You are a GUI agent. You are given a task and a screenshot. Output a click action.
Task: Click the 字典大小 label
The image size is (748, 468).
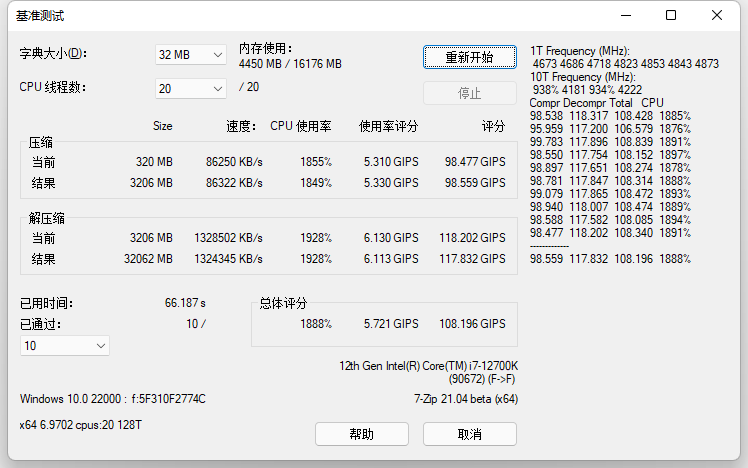53,53
